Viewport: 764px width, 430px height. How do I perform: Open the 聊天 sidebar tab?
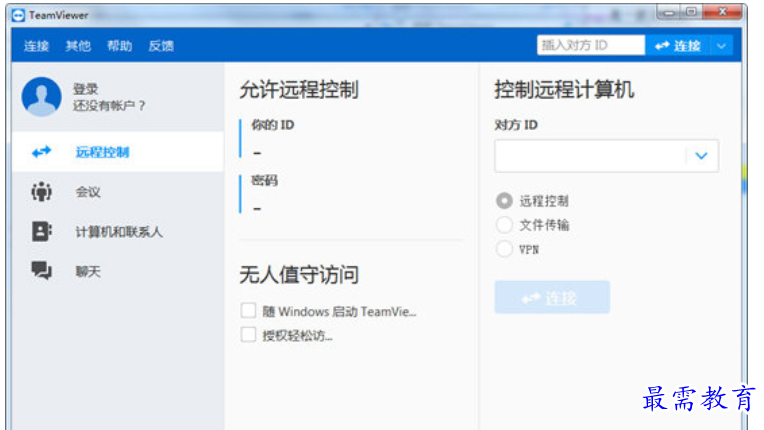pos(117,271)
